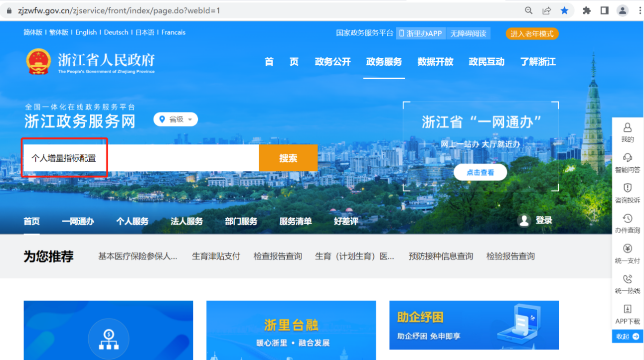Bookmark page with the star icon
The height and width of the screenshot is (360, 644).
pos(564,10)
